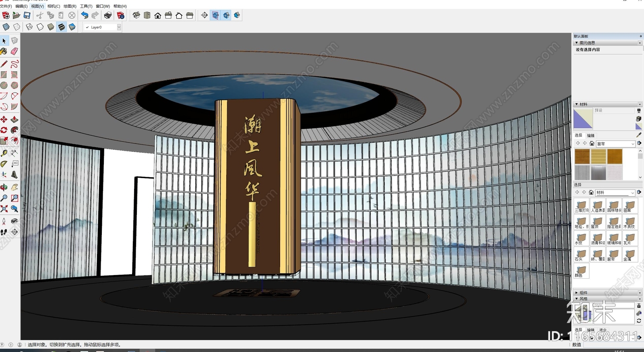Pick the Pan hand tool
This screenshot has width=644, height=352.
[14, 188]
